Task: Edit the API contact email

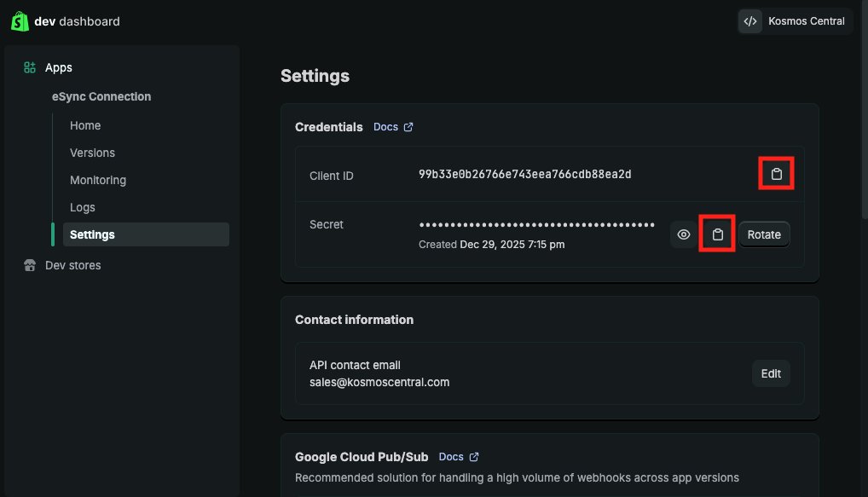Action: (x=771, y=373)
